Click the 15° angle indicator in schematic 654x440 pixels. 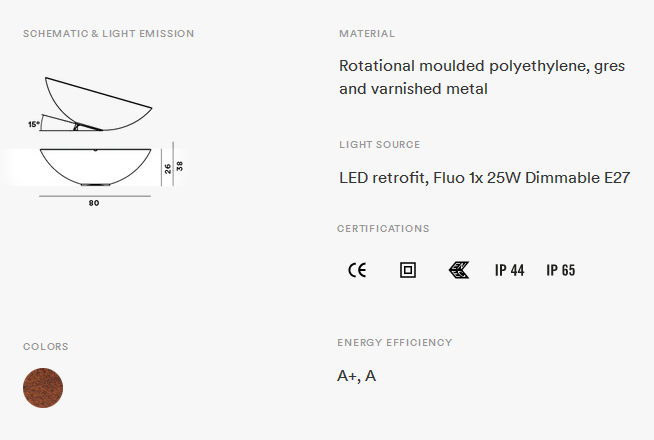(x=34, y=124)
